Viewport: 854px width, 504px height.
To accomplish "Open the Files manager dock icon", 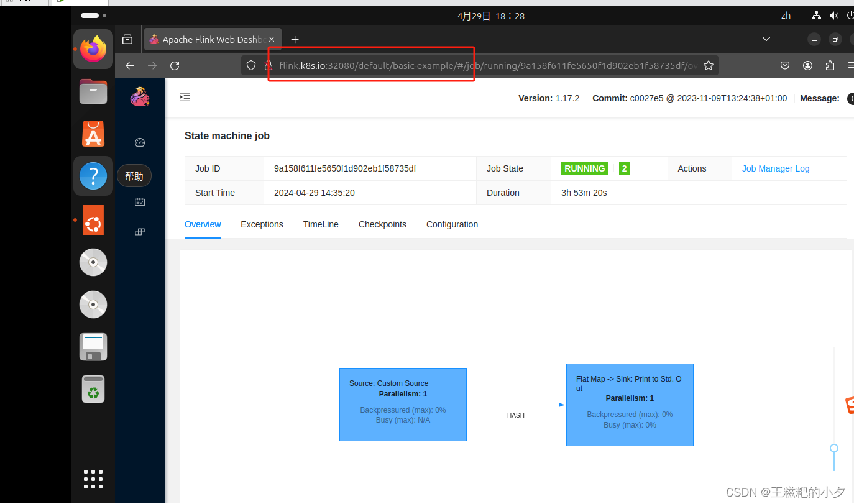I will pyautogui.click(x=93, y=91).
